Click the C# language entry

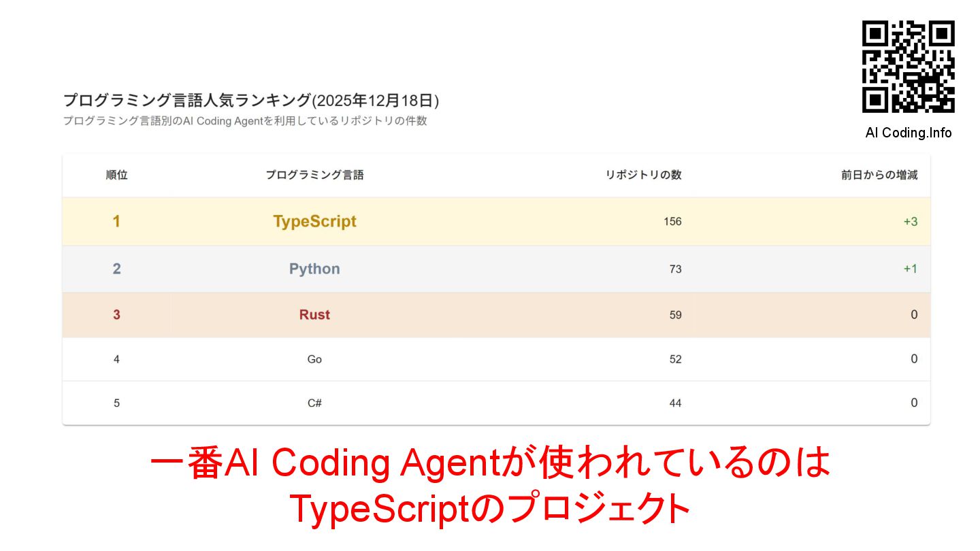coord(314,403)
